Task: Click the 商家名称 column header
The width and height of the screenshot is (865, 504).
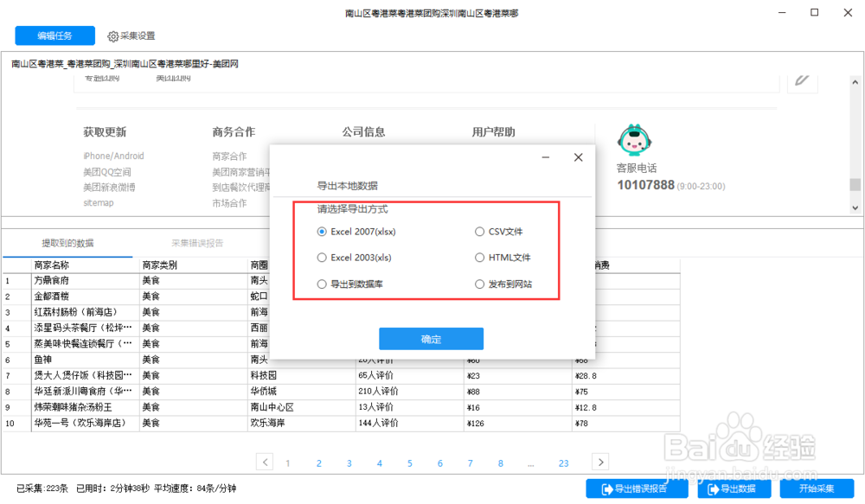Action: 85,265
